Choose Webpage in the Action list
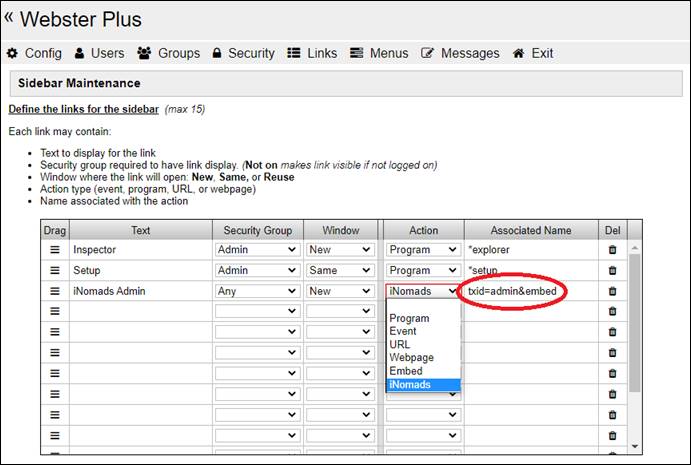This screenshot has height=465, width=691. [424, 357]
